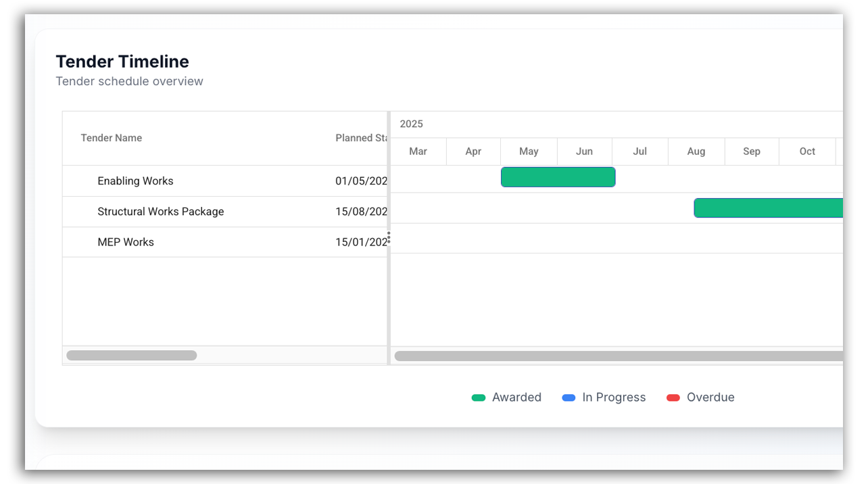Click the Enabling Works start date 01/05 cell

(x=361, y=181)
